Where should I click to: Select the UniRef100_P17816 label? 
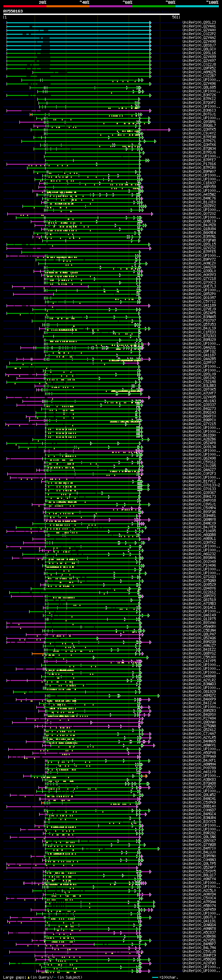tap(199, 164)
